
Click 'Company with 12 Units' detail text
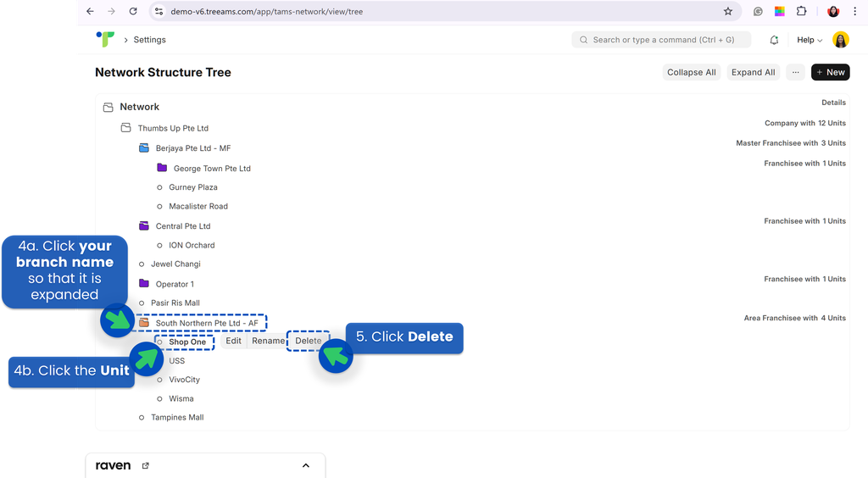click(x=805, y=124)
